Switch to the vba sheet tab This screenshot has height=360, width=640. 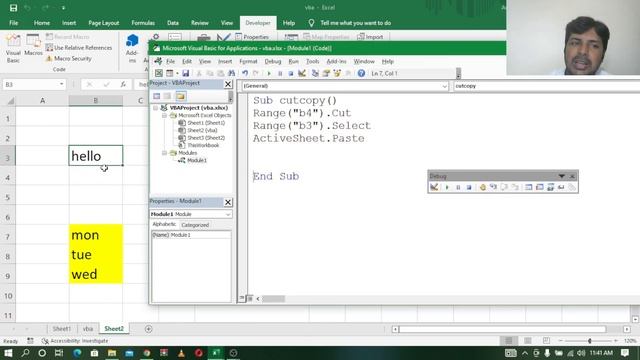(x=88, y=329)
